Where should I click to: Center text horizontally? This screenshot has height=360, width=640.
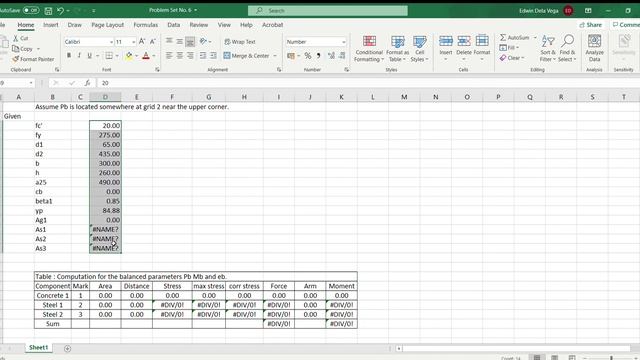coord(179,56)
